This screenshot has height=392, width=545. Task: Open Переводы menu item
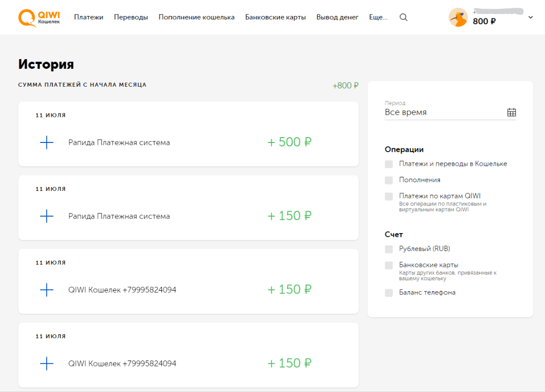pos(131,17)
